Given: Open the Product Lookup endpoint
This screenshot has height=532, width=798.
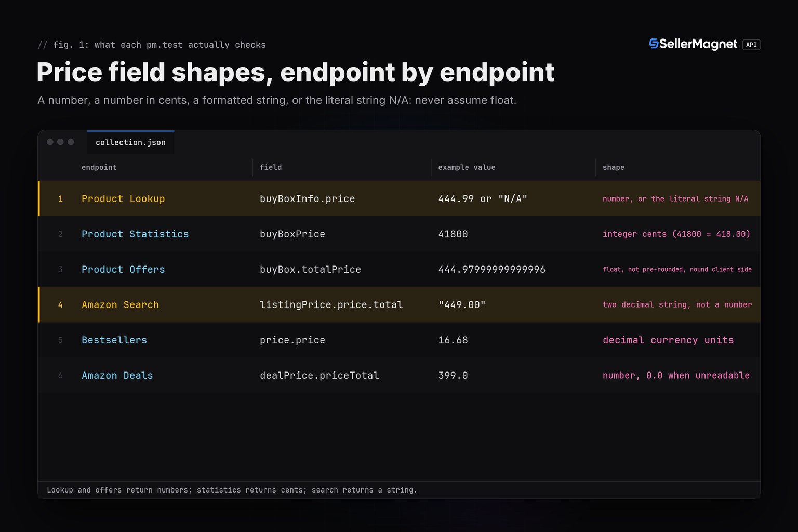Looking at the screenshot, I should click(x=123, y=198).
